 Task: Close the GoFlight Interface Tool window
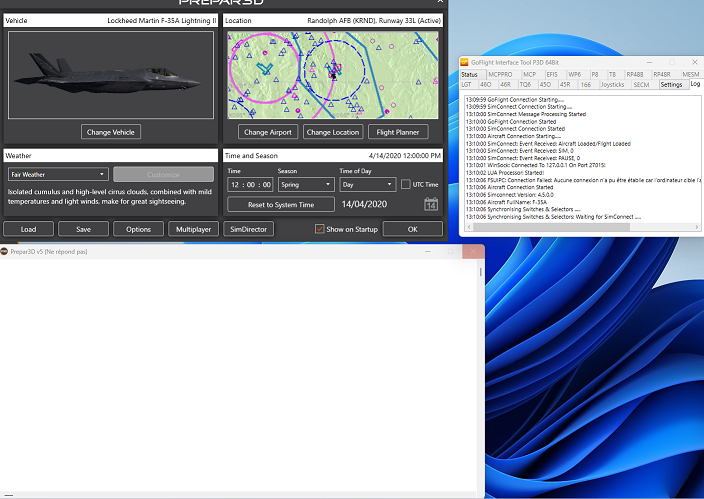coord(695,61)
